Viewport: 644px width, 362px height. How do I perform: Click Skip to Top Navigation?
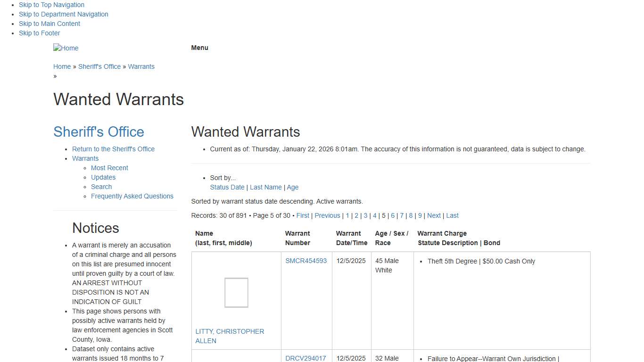point(51,5)
